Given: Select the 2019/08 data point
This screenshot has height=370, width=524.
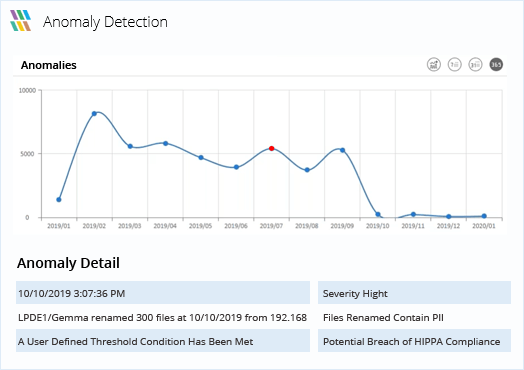Looking at the screenshot, I should pyautogui.click(x=307, y=170).
